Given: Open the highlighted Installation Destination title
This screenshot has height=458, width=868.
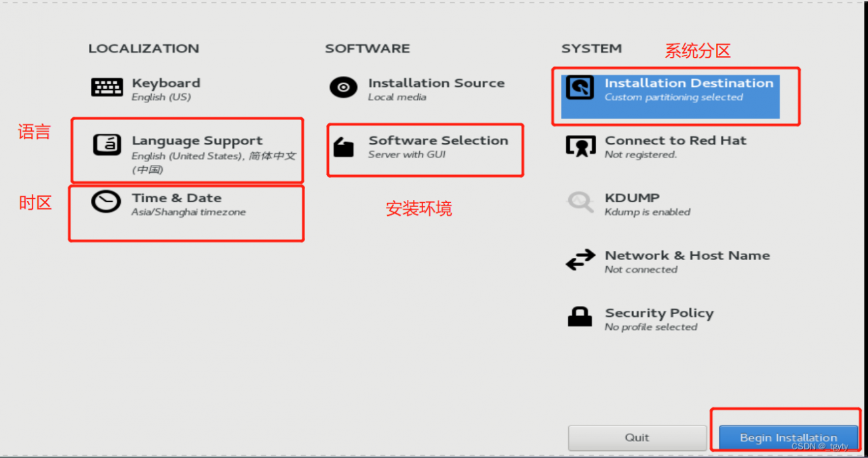Looking at the screenshot, I should click(x=688, y=83).
